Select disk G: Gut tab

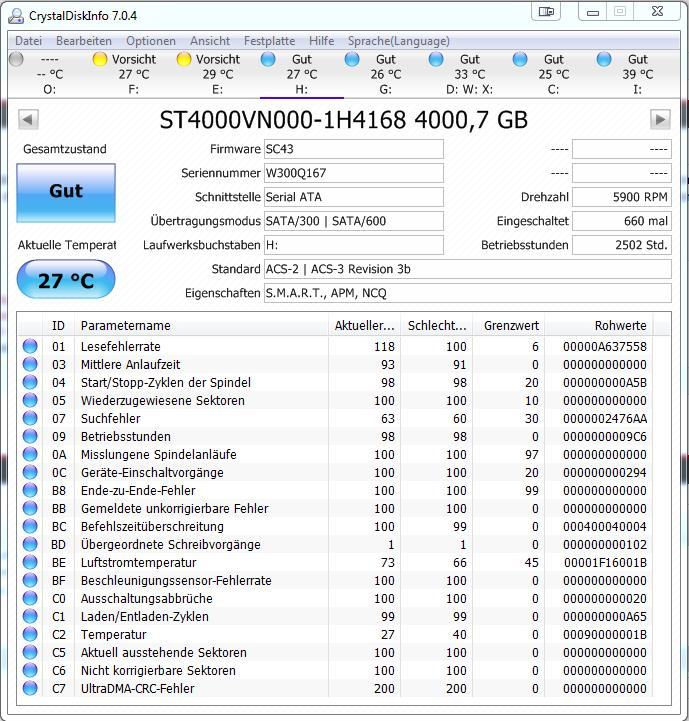[386, 74]
